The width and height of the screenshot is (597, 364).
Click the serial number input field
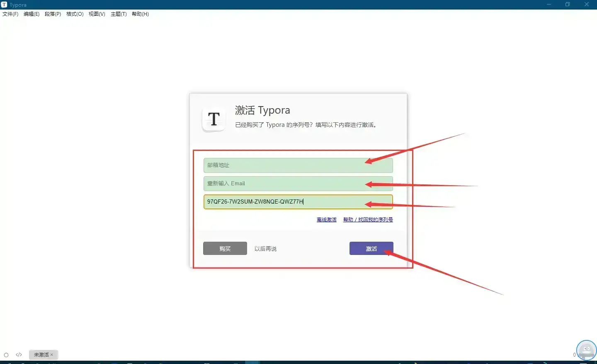[x=298, y=202]
